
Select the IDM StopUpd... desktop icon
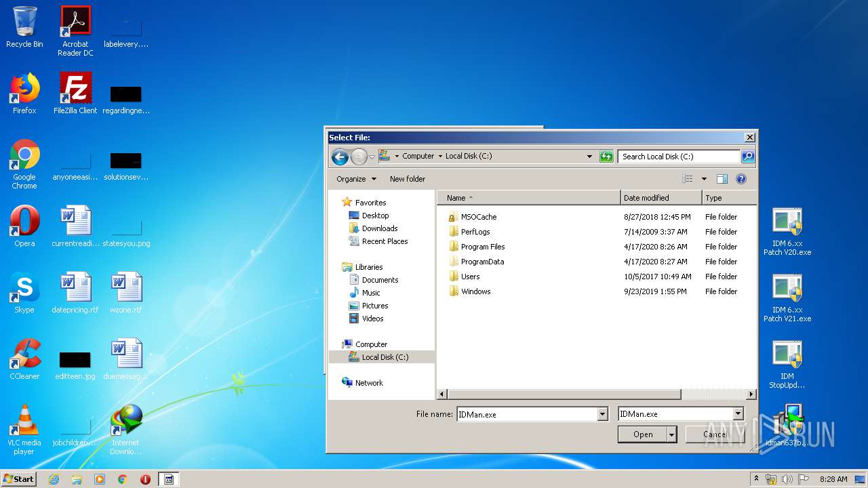[x=787, y=365]
